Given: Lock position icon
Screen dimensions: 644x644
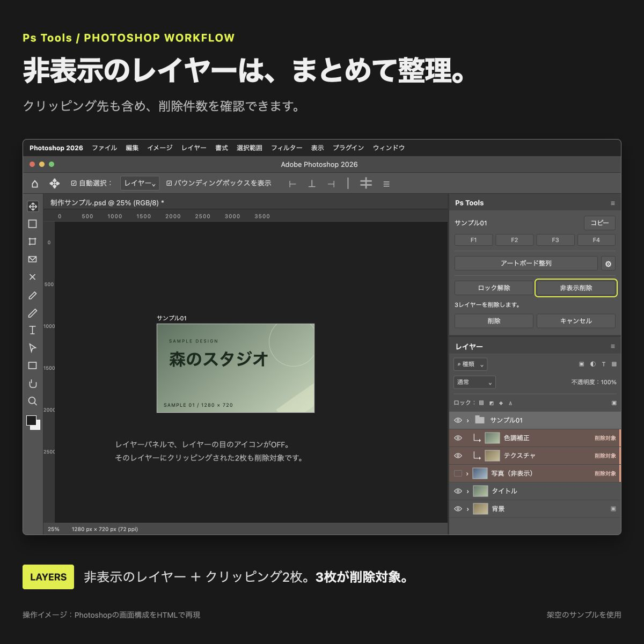Looking at the screenshot, I should point(501,403).
